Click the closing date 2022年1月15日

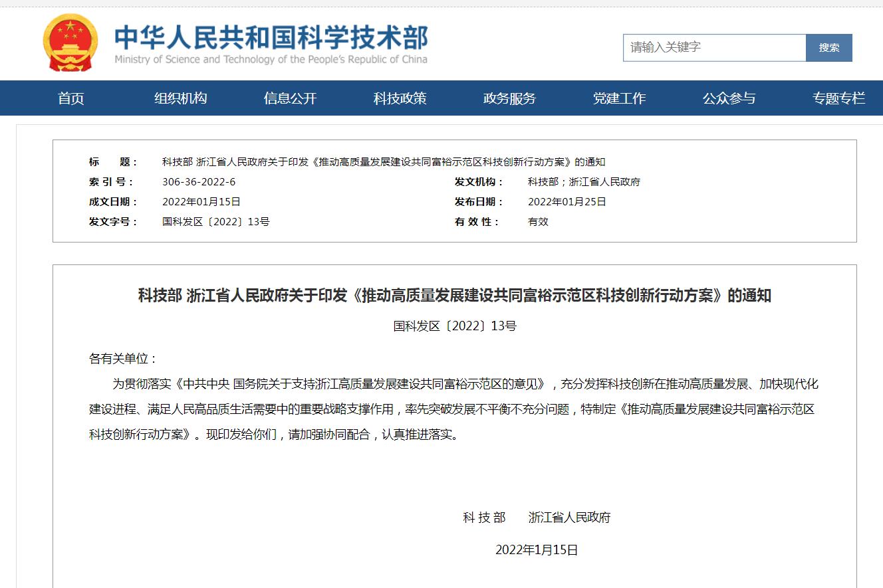tap(537, 550)
